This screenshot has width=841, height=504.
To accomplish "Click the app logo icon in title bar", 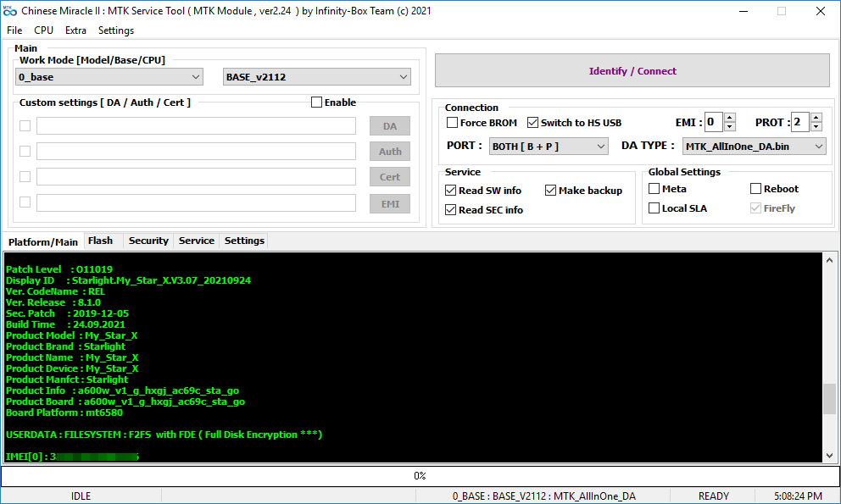I will [x=10, y=12].
